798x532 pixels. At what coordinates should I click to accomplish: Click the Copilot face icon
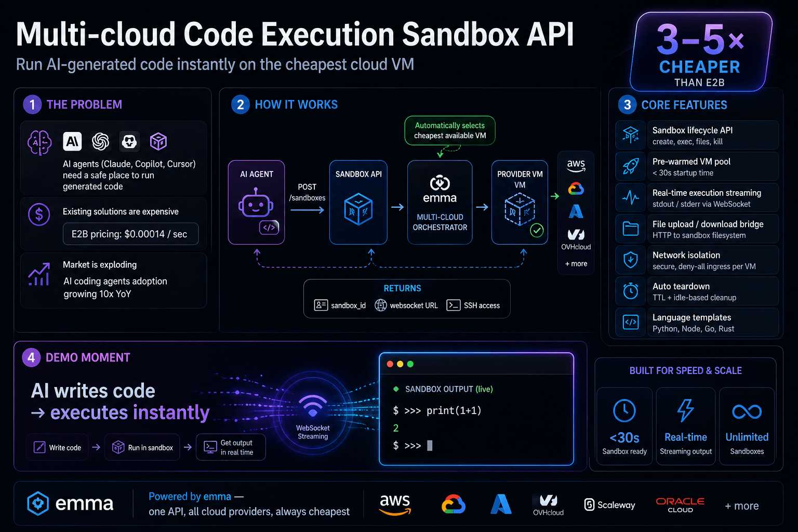coord(129,141)
